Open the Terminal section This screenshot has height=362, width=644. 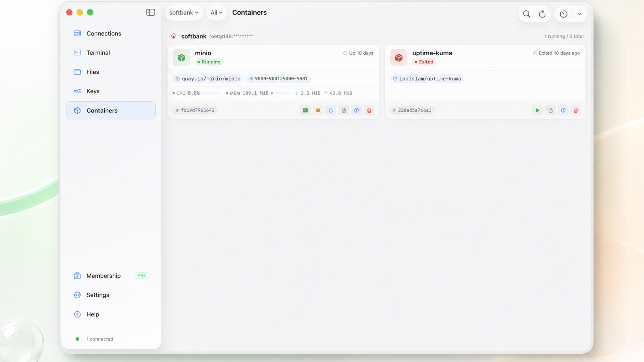(111, 53)
